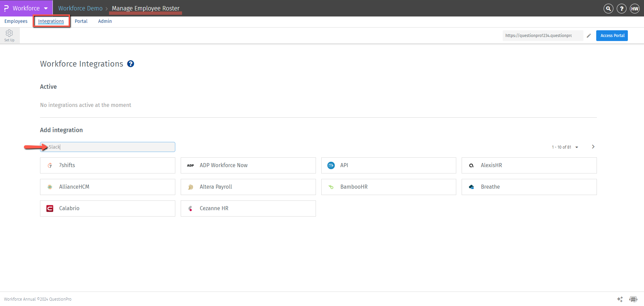Image resolution: width=644 pixels, height=306 pixels.
Task: Select the BambooHR integration card
Action: (x=389, y=187)
